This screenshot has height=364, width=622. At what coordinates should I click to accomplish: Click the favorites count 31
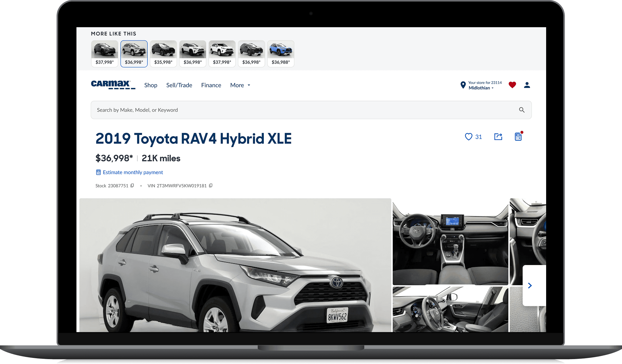479,137
